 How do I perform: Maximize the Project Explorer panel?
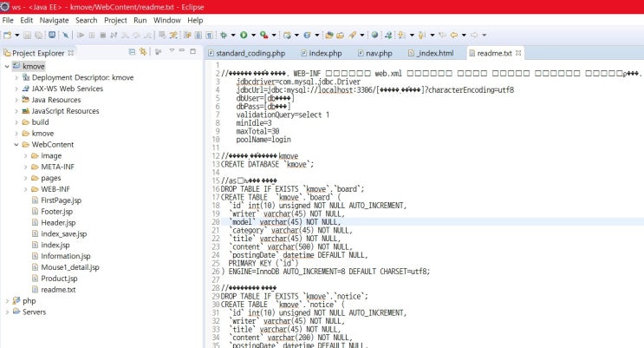(192, 51)
